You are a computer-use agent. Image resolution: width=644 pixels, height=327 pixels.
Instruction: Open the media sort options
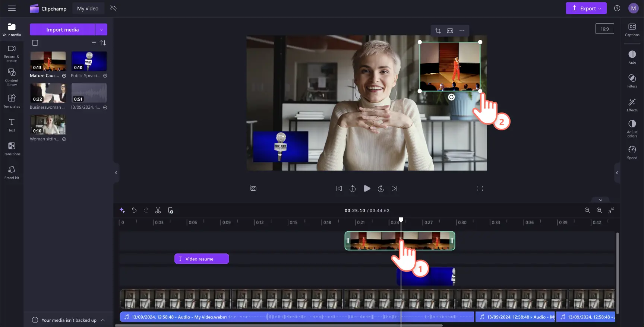pos(103,43)
